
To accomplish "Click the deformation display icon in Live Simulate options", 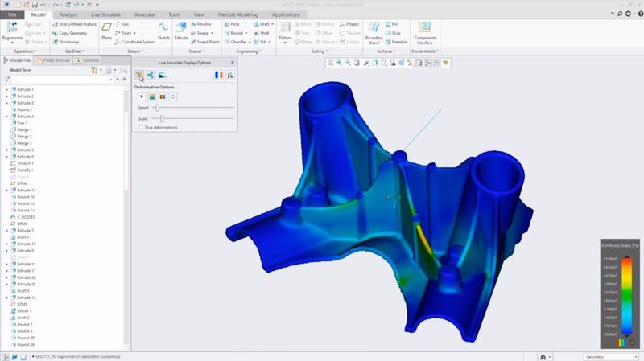I will (139, 75).
